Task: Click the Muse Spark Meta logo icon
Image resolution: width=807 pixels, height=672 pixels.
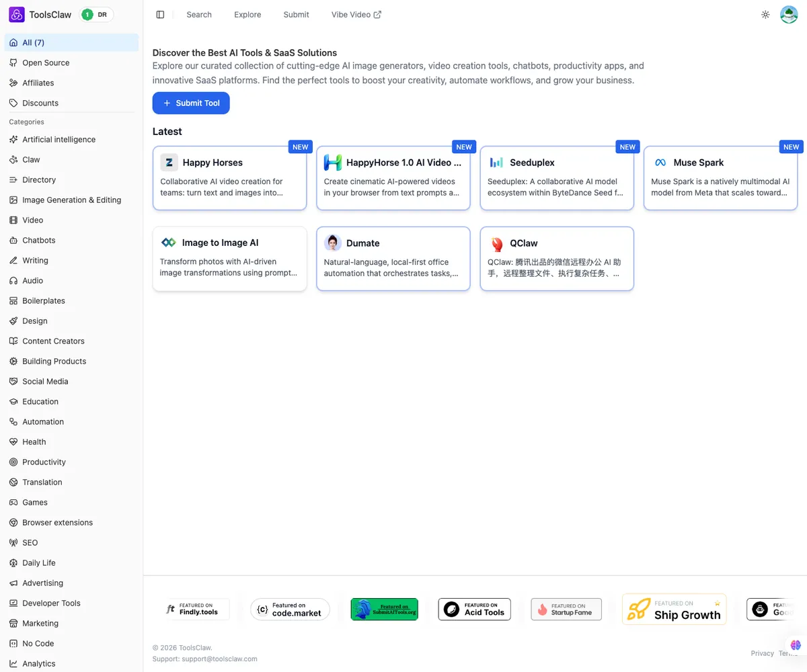Action: point(660,163)
